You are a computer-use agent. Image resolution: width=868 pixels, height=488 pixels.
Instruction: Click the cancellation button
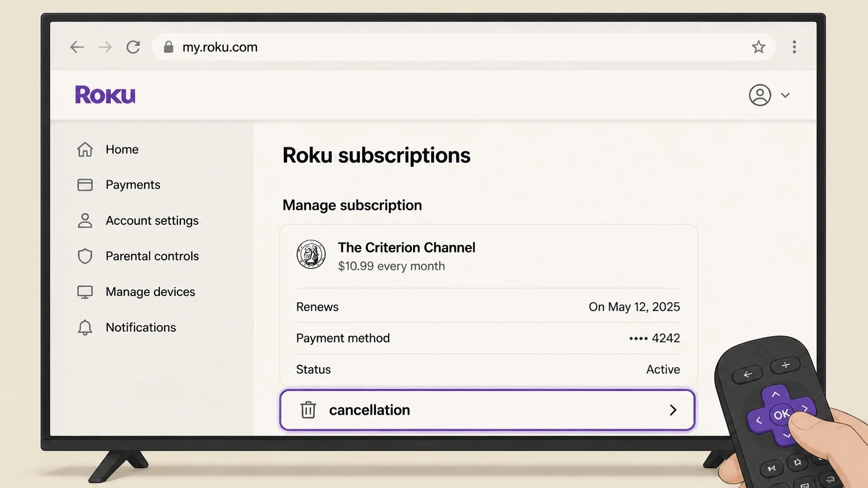coord(487,410)
